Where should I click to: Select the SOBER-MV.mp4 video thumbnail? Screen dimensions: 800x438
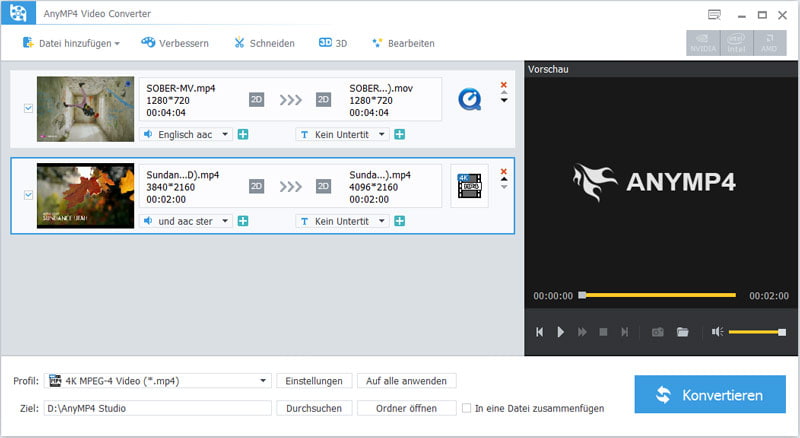[85, 109]
